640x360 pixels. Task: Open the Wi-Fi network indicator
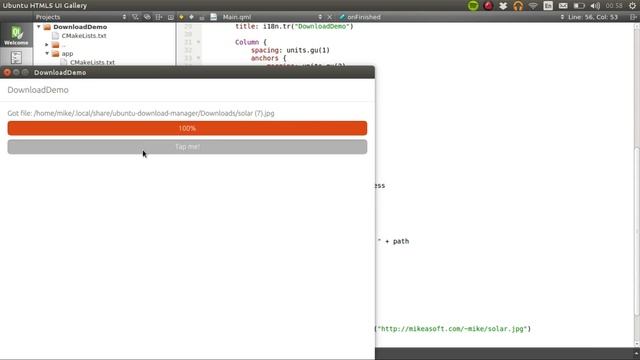[533, 6]
